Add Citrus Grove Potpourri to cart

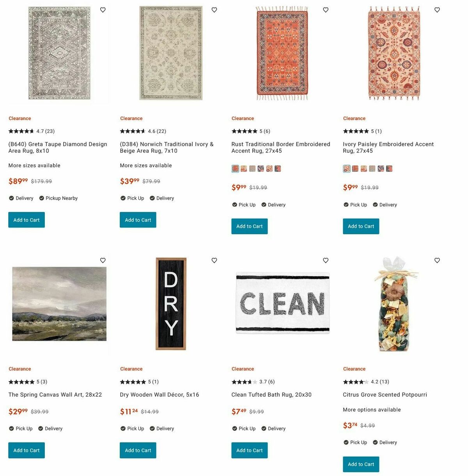[361, 464]
